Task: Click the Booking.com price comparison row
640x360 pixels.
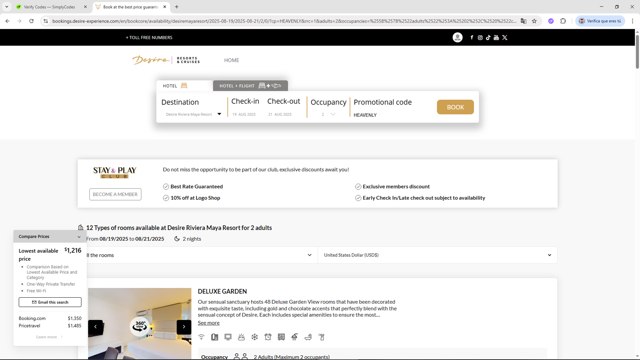Action: click(50, 318)
